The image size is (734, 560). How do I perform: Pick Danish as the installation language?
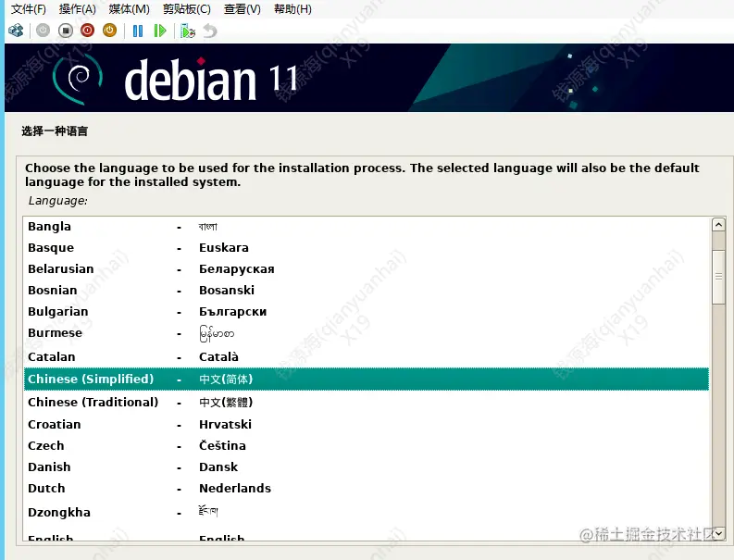366,467
